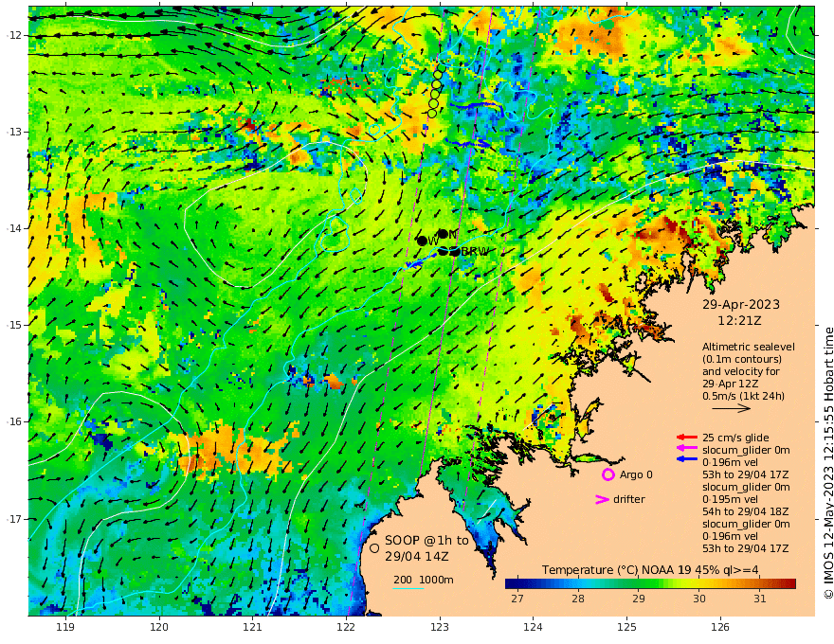Click colorbar tick label 27
Screen dimensions: 834x644
coord(517,599)
